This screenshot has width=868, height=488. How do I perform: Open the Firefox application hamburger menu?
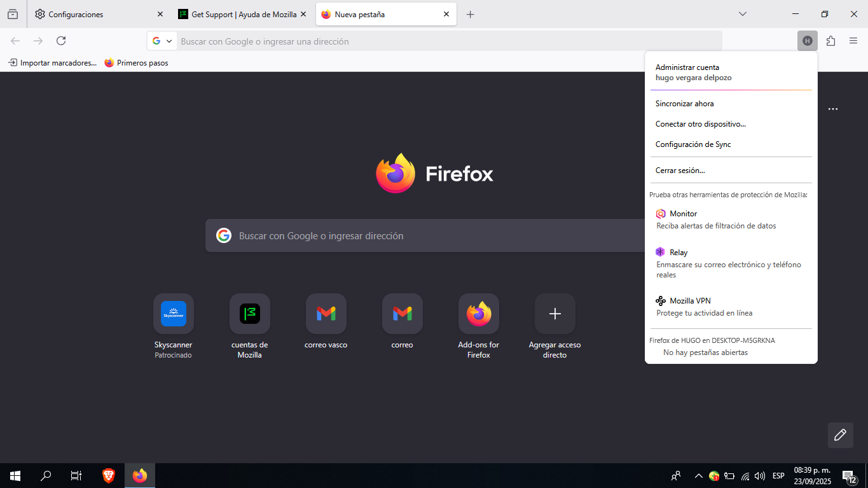tap(853, 41)
